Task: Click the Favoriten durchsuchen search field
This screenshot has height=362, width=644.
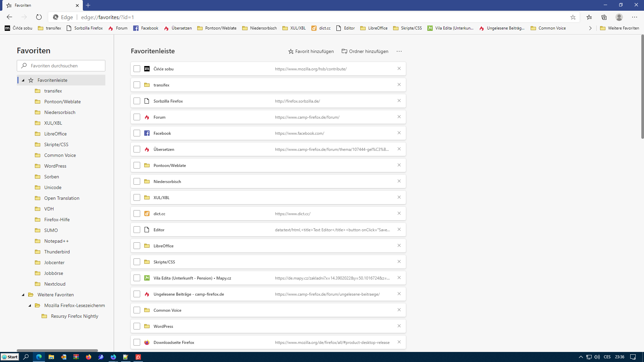Action: [x=61, y=66]
